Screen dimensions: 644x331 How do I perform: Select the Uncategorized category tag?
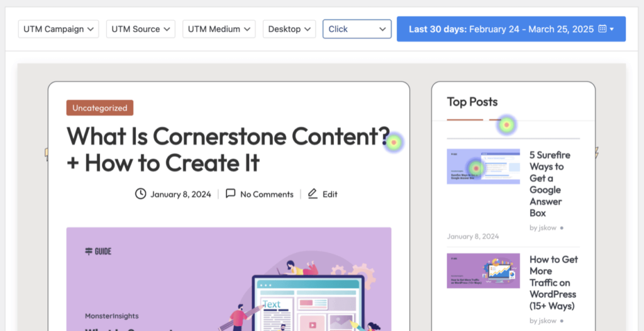[x=99, y=108]
